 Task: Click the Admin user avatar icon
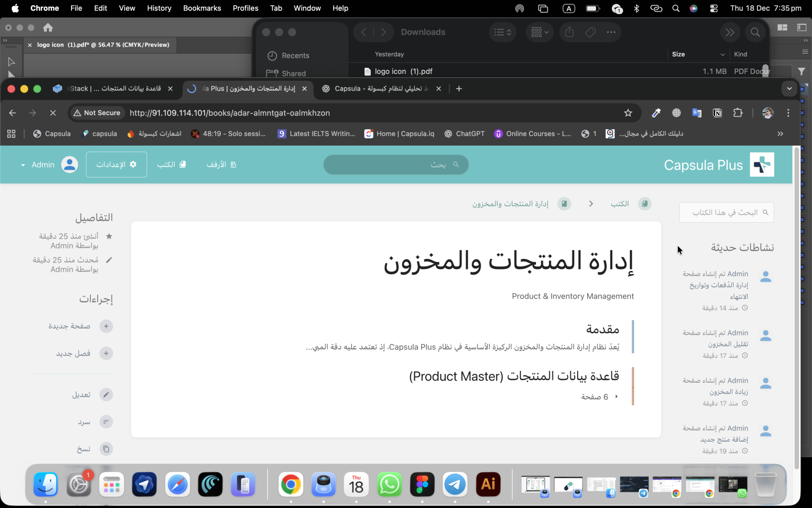(70, 164)
